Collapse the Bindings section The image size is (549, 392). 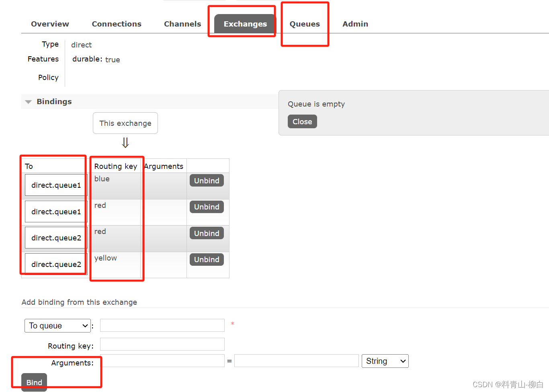point(49,102)
